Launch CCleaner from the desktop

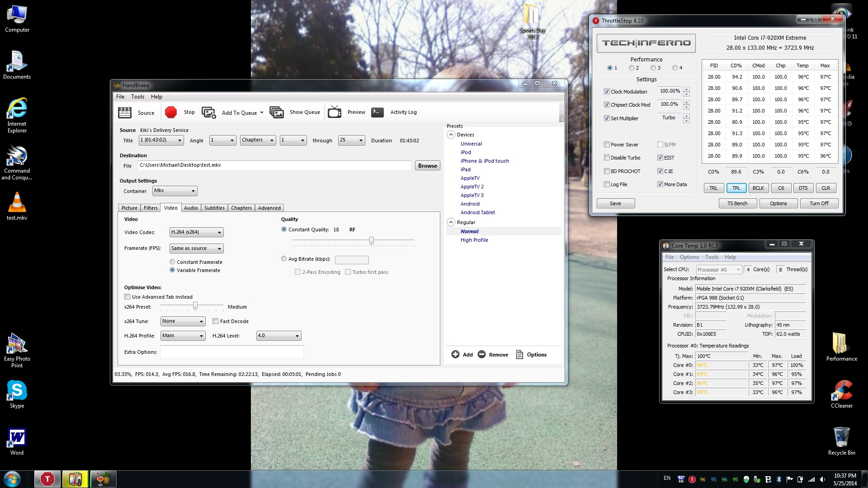click(841, 394)
